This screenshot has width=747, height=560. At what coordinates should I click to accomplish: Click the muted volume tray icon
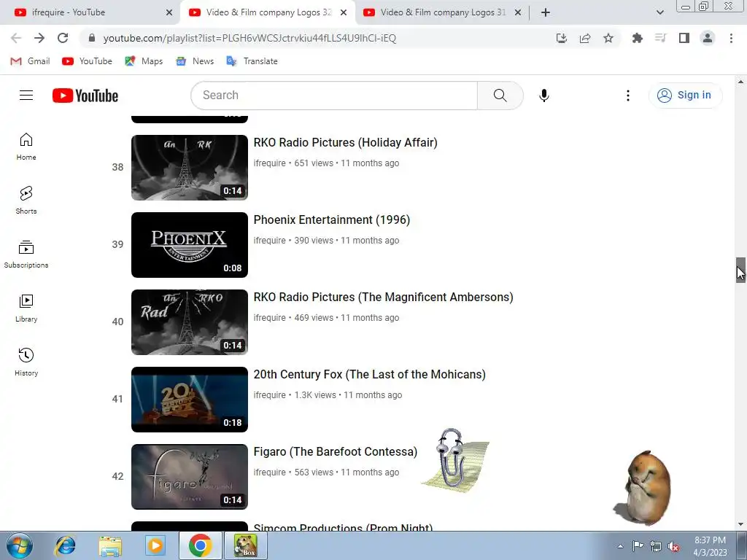pyautogui.click(x=673, y=546)
